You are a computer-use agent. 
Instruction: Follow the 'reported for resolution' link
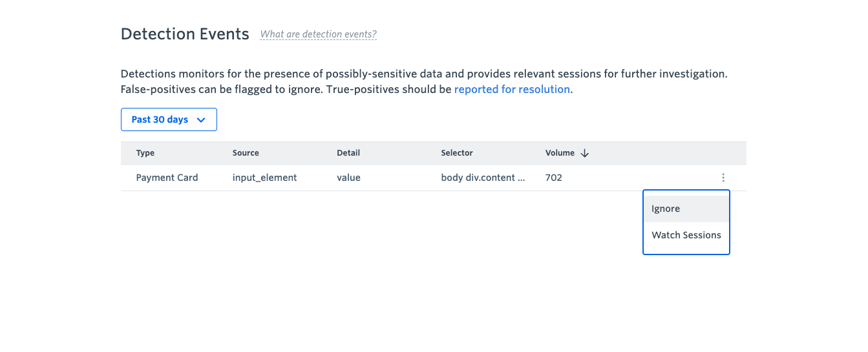pos(512,89)
